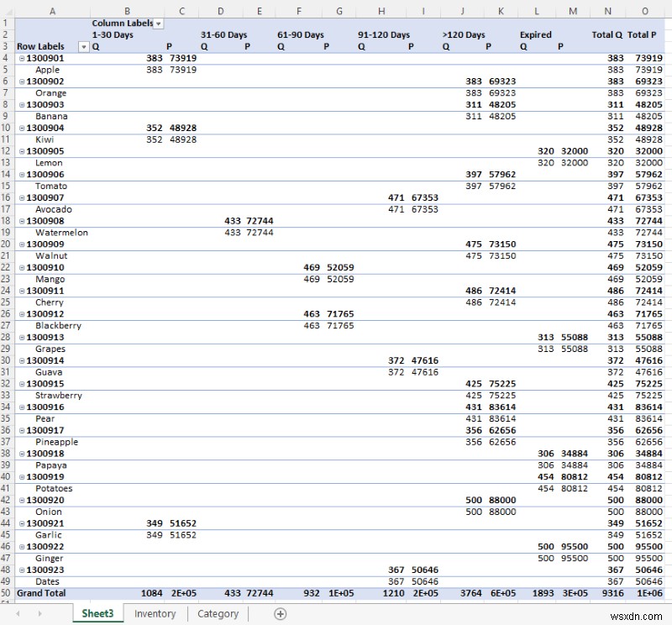Viewport: 672px width, 625px height.
Task: Collapse the 1300905 group
Action: point(22,151)
